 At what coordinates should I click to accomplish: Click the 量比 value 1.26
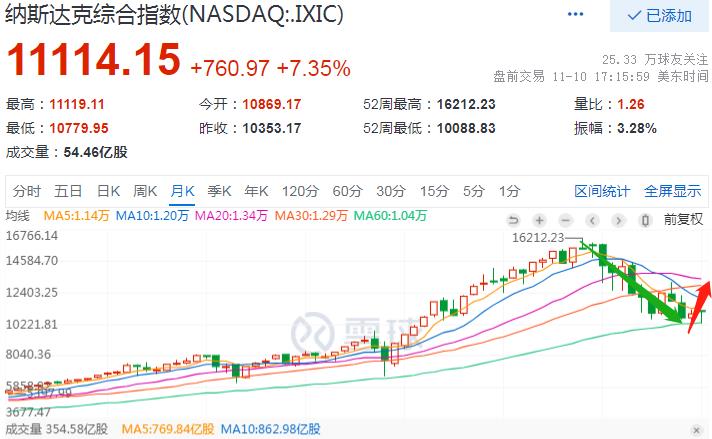(x=631, y=104)
